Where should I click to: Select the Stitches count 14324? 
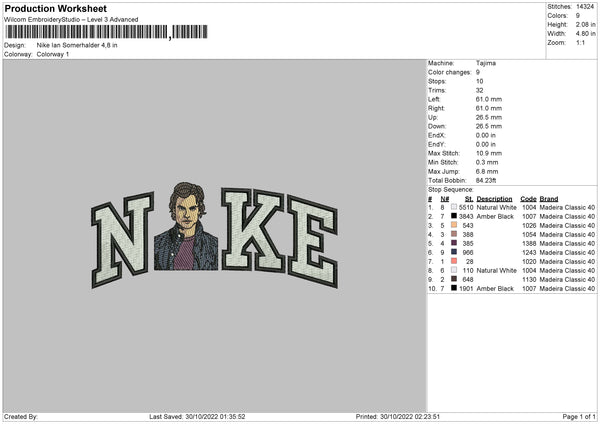(x=585, y=7)
